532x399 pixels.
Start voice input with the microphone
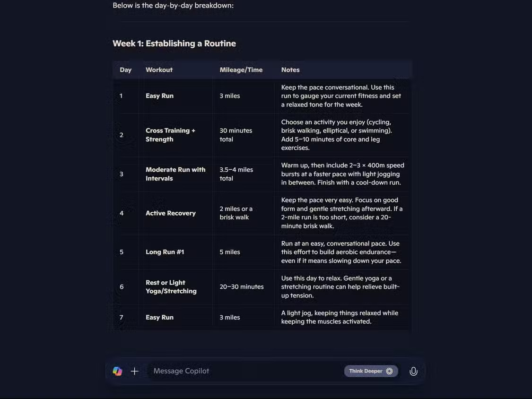click(413, 371)
